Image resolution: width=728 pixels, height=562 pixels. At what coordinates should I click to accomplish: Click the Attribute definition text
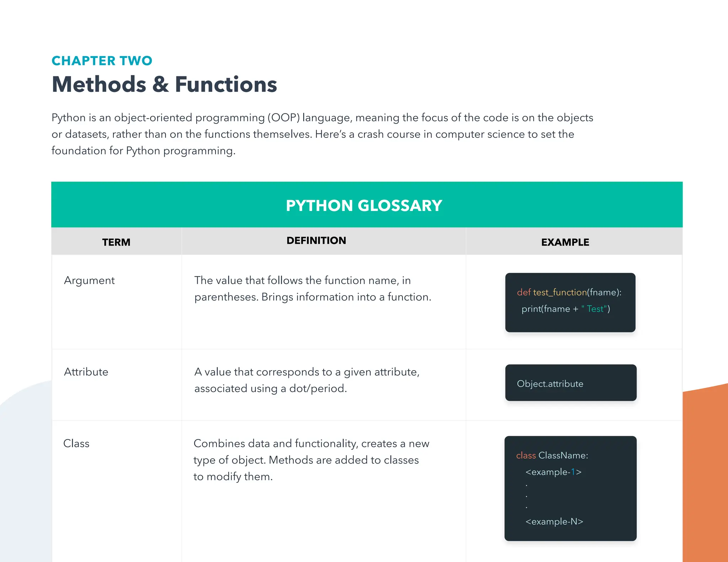tap(307, 380)
